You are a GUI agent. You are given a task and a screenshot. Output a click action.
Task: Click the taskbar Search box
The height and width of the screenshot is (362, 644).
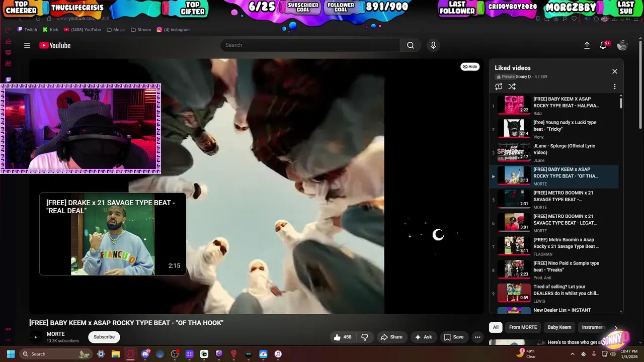[55, 354]
